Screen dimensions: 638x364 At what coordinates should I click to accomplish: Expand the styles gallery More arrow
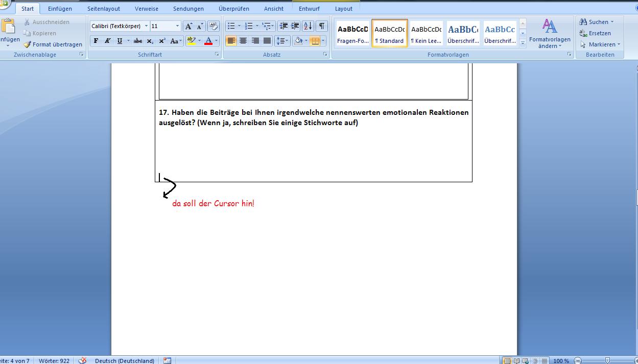click(523, 44)
